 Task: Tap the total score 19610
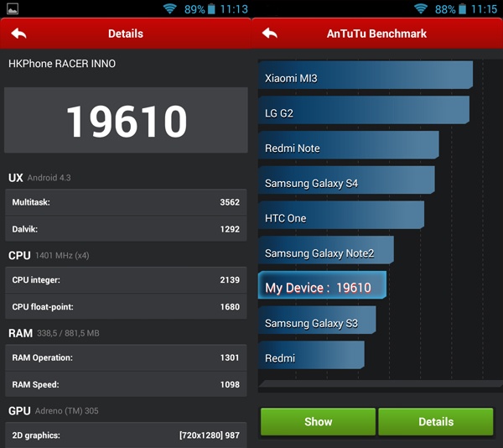coord(127,122)
